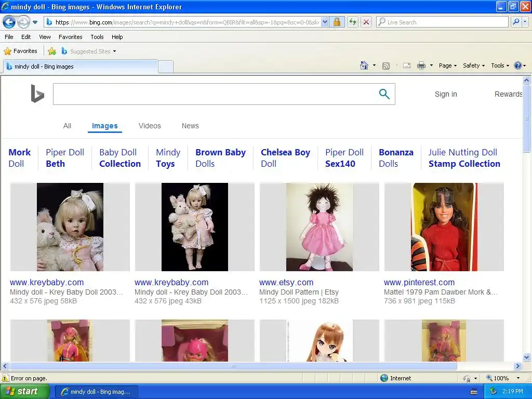Switch to the All results tab
The height and width of the screenshot is (399, 532).
click(x=67, y=126)
